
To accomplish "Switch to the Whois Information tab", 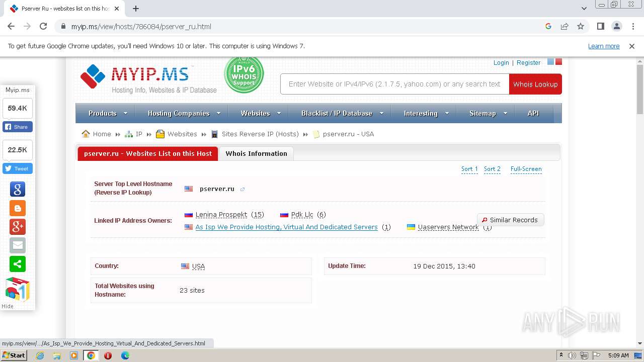I will click(x=256, y=153).
